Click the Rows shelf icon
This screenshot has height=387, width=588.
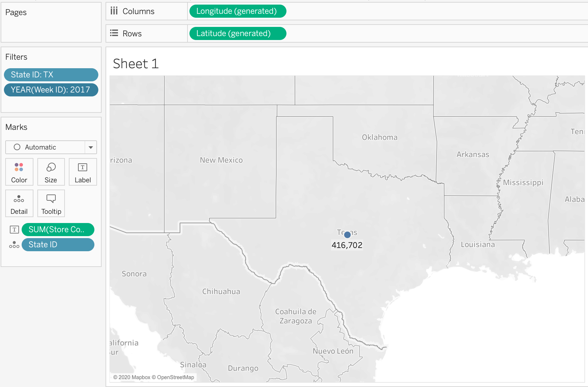coord(114,33)
